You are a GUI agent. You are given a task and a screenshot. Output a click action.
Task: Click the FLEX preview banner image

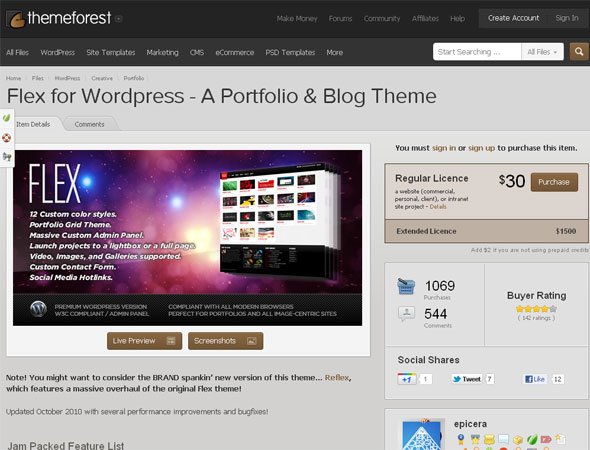pos(187,238)
